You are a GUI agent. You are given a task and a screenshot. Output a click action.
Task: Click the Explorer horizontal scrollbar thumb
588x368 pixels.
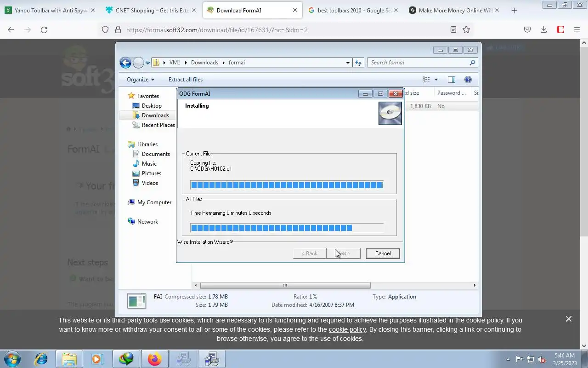(x=285, y=285)
